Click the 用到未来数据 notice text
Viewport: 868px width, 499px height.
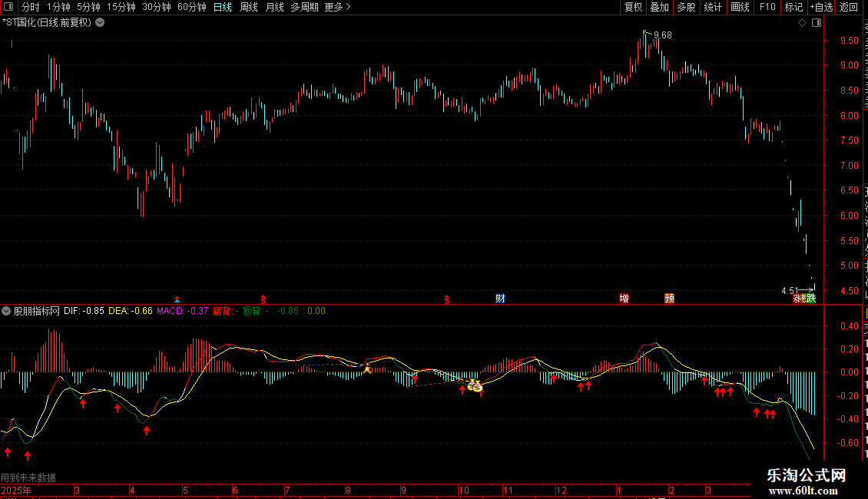click(x=28, y=478)
